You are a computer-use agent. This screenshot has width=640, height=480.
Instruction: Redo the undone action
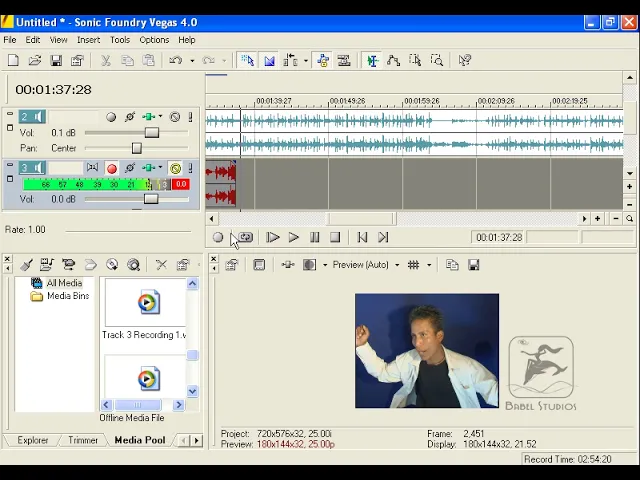click(x=209, y=60)
